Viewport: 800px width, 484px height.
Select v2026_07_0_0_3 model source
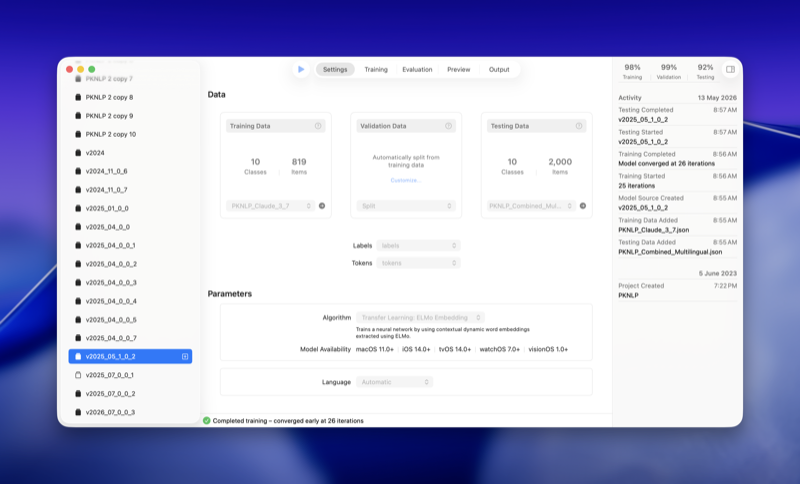point(130,412)
